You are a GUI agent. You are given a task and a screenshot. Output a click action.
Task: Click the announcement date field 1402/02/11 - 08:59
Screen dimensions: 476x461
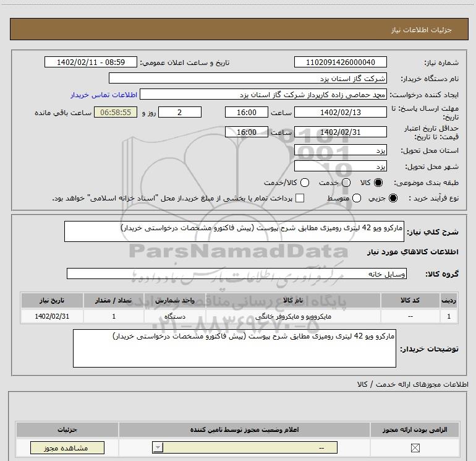pos(91,62)
